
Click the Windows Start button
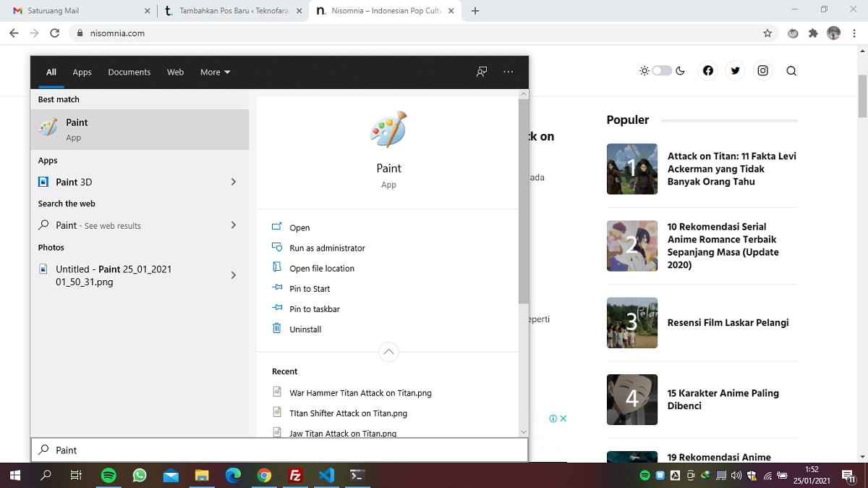coord(14,476)
